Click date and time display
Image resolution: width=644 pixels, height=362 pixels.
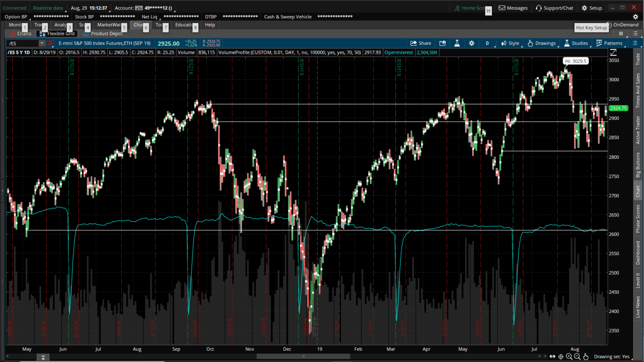point(89,8)
